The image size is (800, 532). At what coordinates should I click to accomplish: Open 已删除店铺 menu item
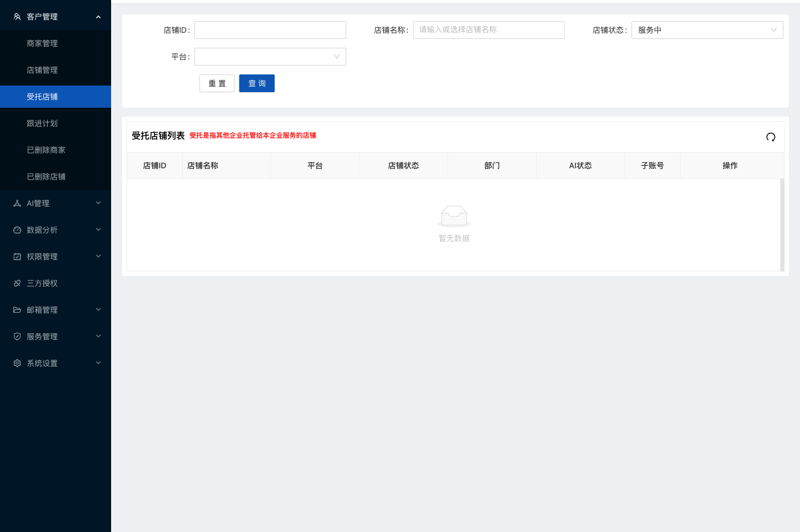56,177
